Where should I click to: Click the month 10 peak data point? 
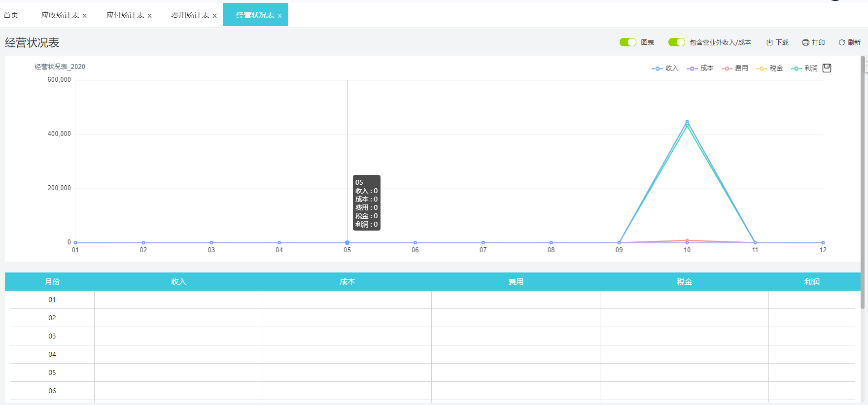click(687, 122)
